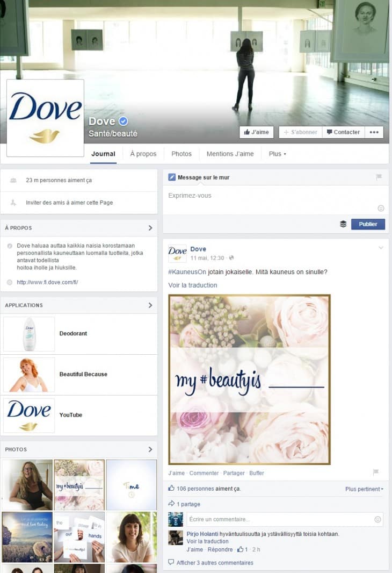Switch to the Journal tab
Image resolution: width=392 pixels, height=573 pixels.
(103, 154)
